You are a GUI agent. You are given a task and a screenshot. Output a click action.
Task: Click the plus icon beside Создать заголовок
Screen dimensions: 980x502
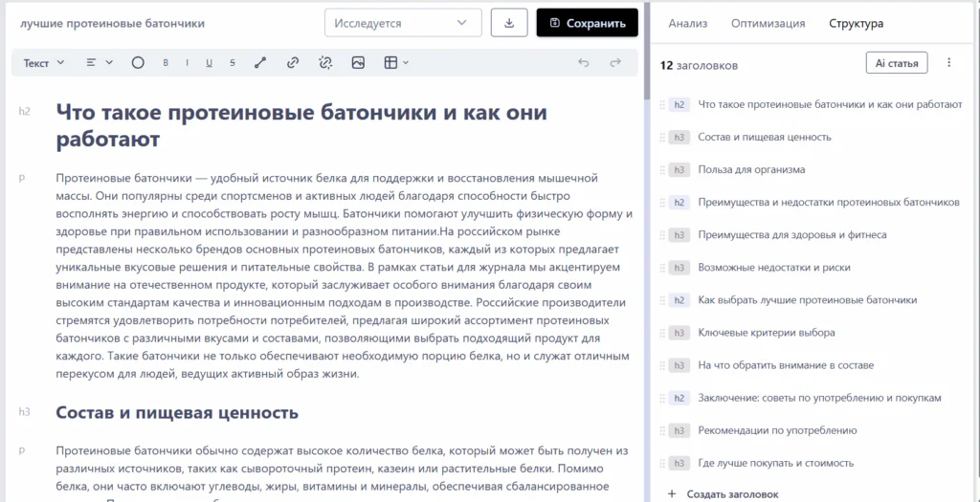(x=672, y=494)
